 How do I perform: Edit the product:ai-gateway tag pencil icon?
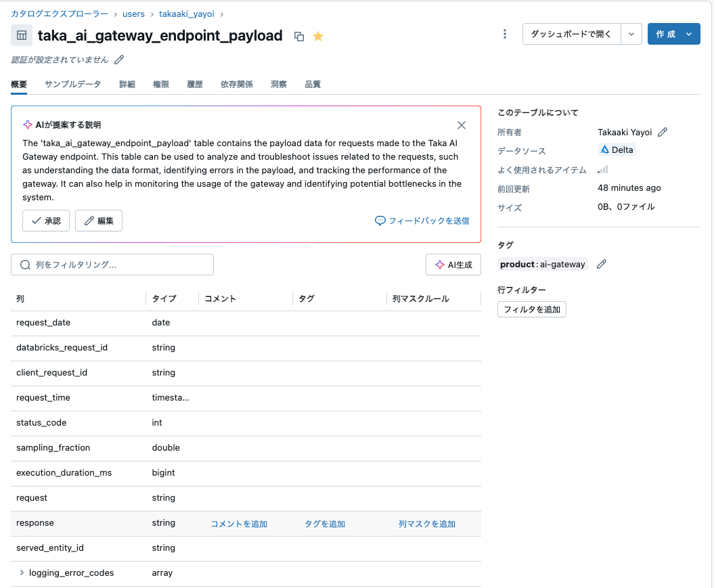coord(602,264)
